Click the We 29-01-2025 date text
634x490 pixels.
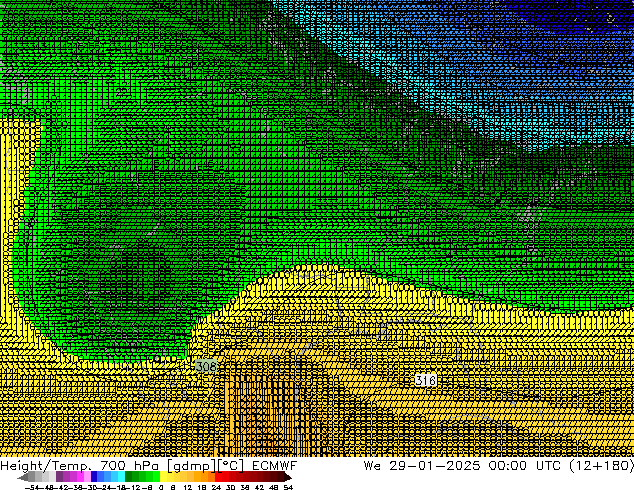click(422, 465)
